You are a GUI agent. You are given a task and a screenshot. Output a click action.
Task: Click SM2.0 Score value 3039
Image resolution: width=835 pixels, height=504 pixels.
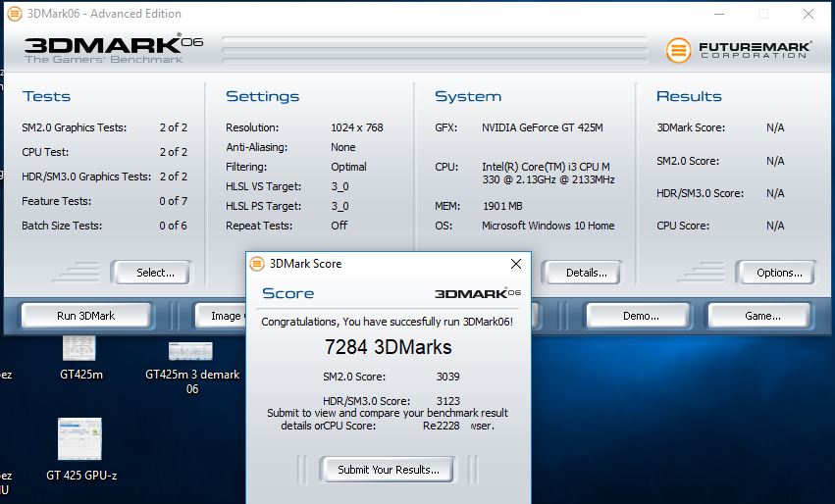coord(447,377)
